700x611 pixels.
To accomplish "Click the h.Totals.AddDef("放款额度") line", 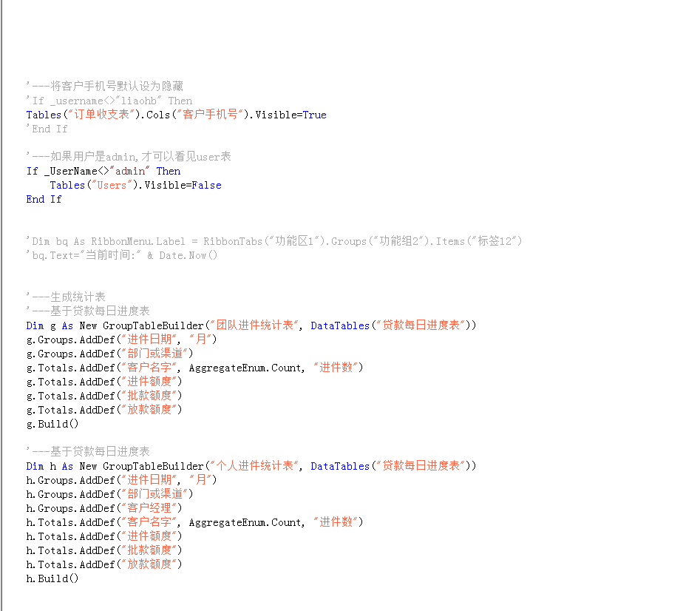I will [x=104, y=564].
